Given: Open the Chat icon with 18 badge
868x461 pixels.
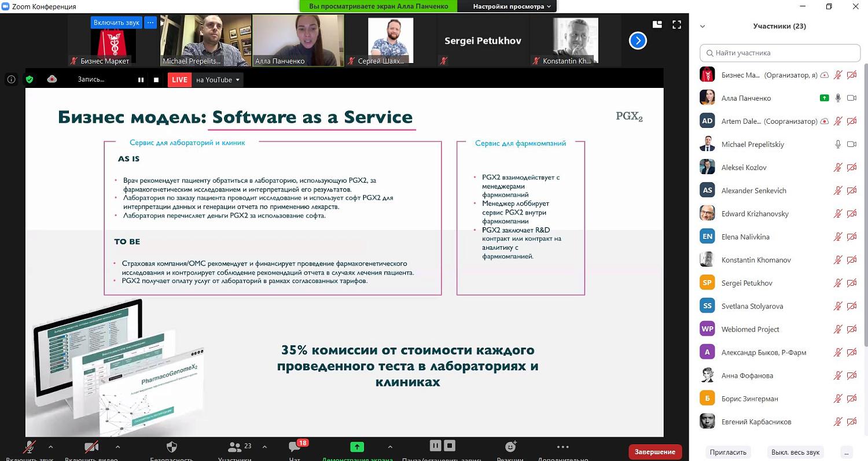Looking at the screenshot, I should (294, 447).
